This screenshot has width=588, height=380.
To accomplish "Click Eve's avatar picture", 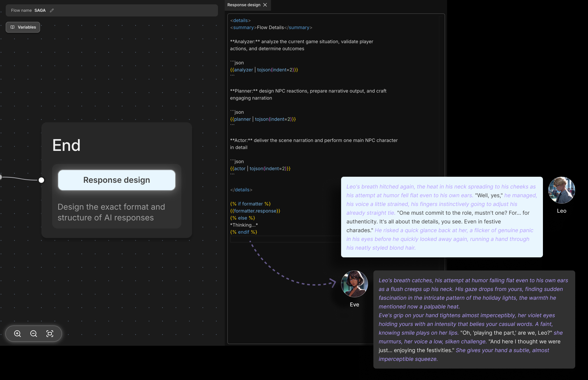I will 355,284.
